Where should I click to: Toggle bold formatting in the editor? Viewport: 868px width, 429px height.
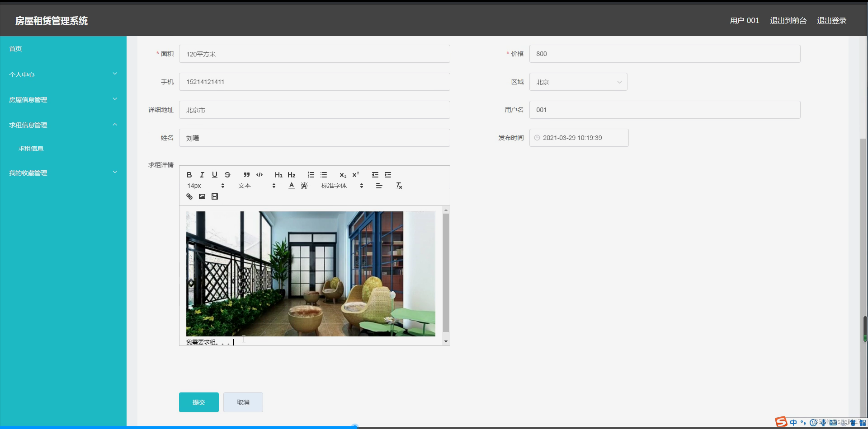pos(189,175)
